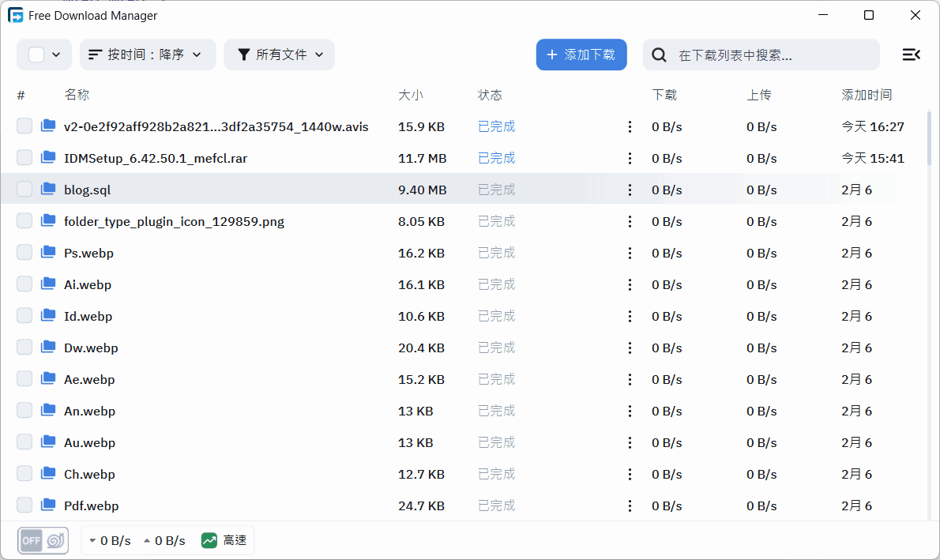The image size is (940, 560).
Task: Click the 20.4 KB size cell
Action: click(422, 348)
